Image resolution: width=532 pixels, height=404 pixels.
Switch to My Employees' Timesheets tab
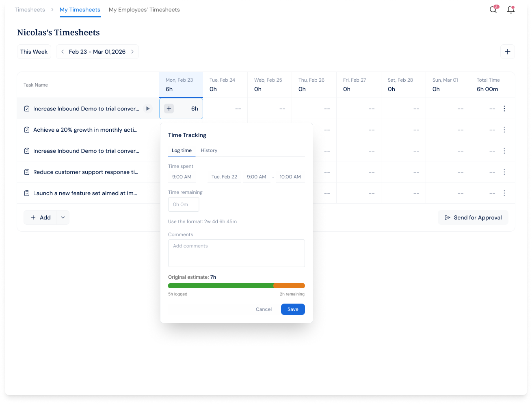(x=144, y=10)
